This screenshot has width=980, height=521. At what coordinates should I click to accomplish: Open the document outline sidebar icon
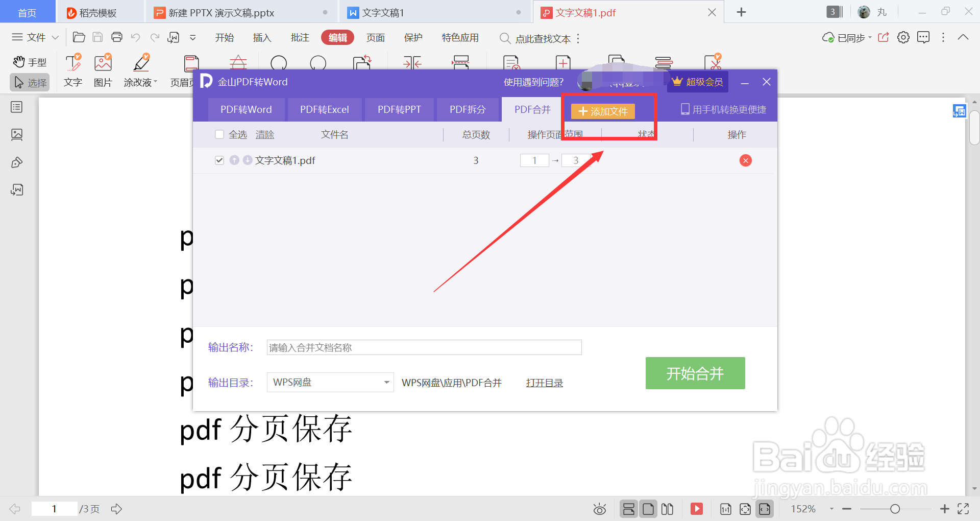pos(17,107)
